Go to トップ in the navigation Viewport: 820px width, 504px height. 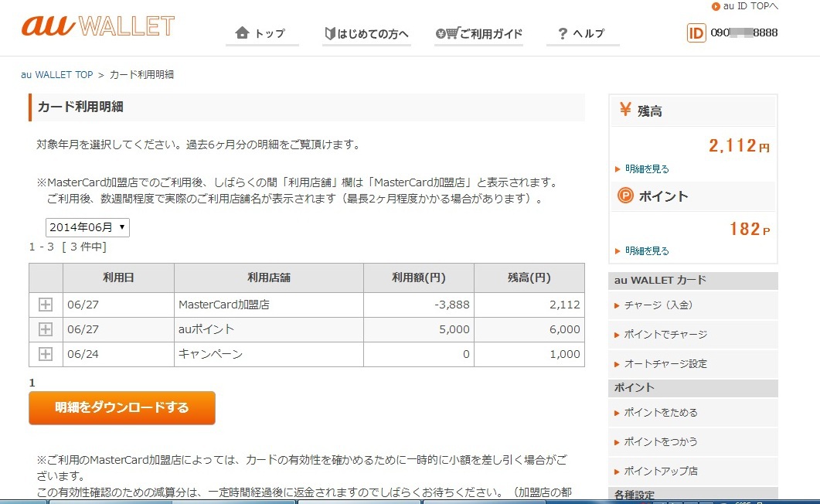(262, 33)
